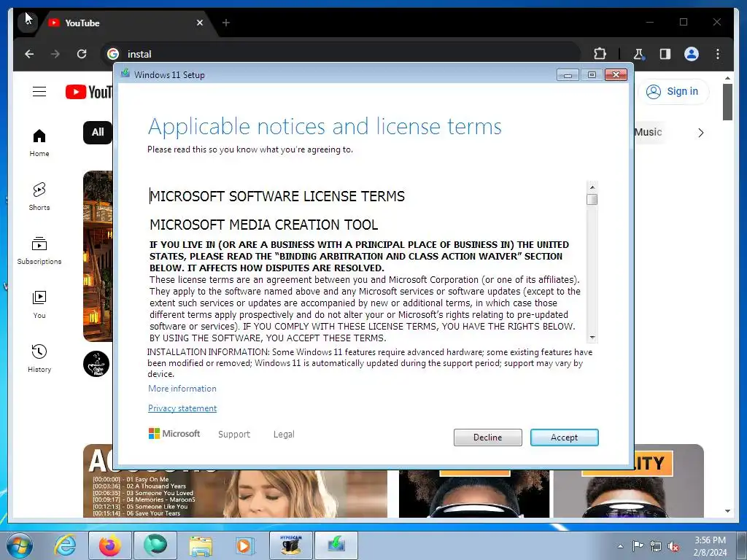Open Windows Explorer folder in taskbar

point(201,545)
